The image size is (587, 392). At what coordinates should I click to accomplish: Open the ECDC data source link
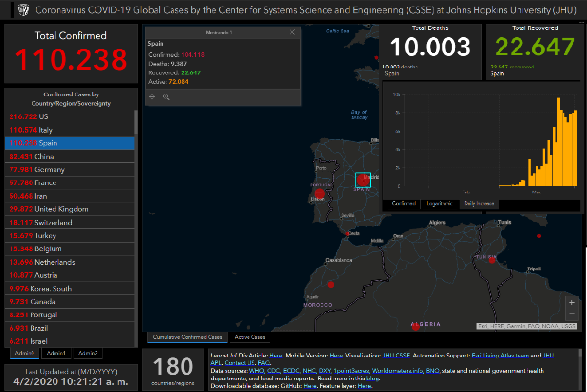point(292,371)
